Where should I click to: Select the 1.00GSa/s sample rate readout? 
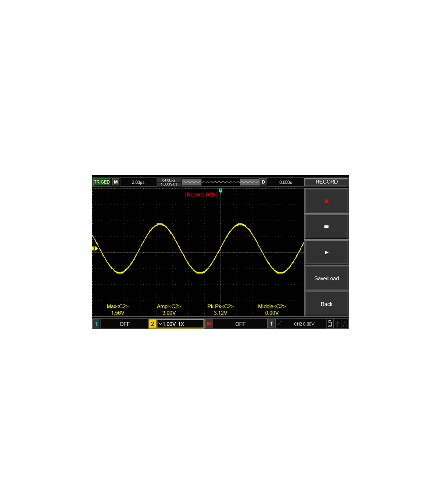pyautogui.click(x=169, y=184)
